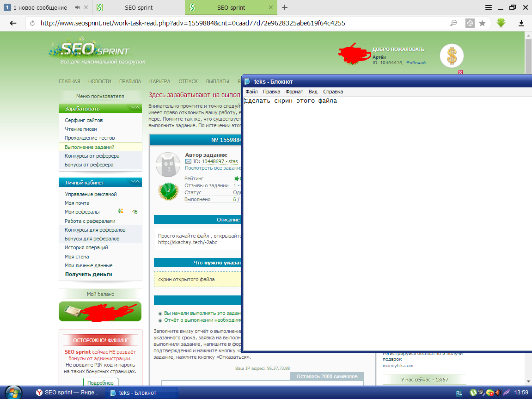Open the Вид menu in Notepad

(x=313, y=92)
